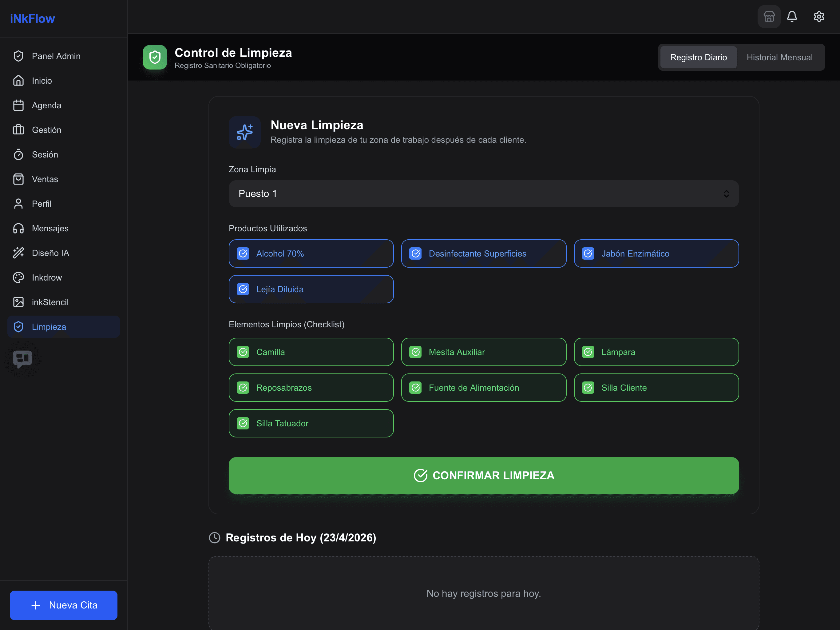Open the store icon in top bar
The height and width of the screenshot is (630, 840).
769,17
